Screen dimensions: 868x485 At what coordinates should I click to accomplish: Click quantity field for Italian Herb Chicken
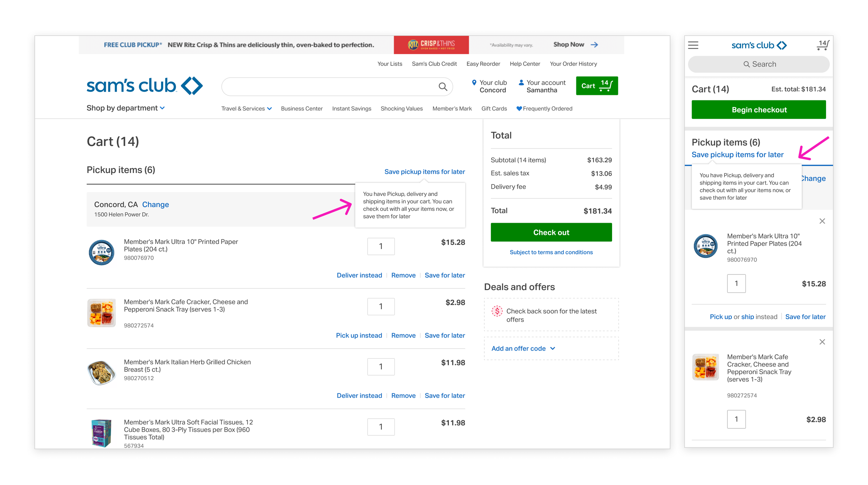381,367
